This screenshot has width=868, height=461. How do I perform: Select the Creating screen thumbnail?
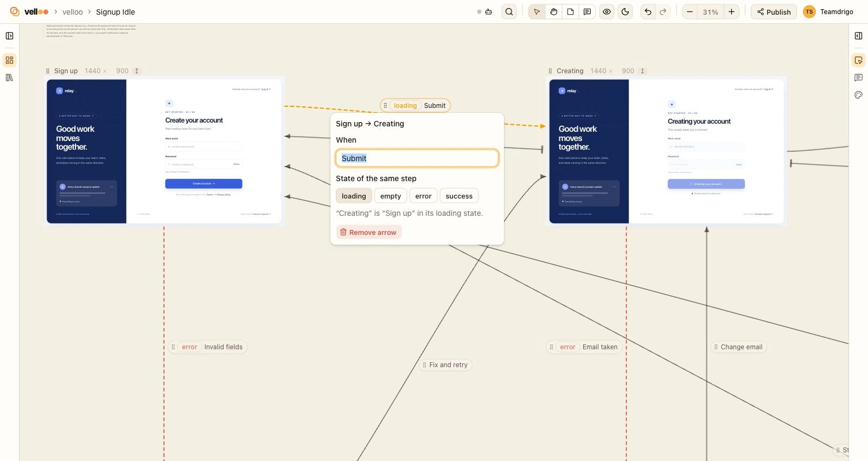(x=667, y=151)
